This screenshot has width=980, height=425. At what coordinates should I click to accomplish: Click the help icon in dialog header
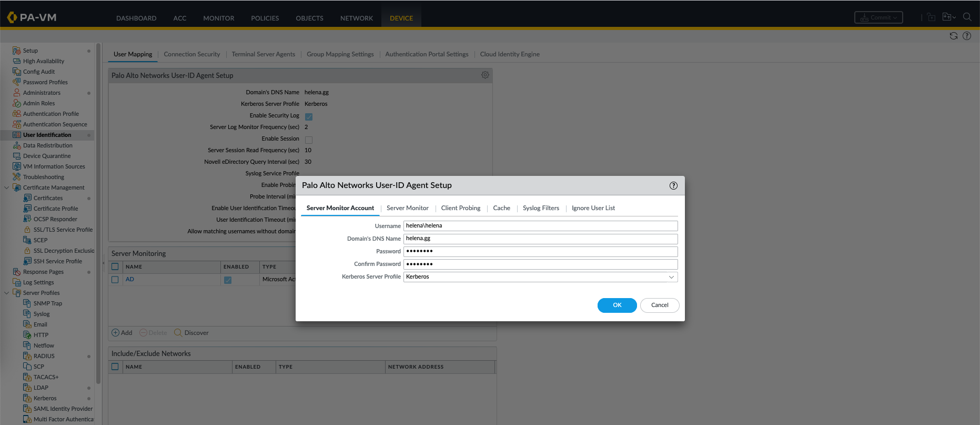[673, 185]
